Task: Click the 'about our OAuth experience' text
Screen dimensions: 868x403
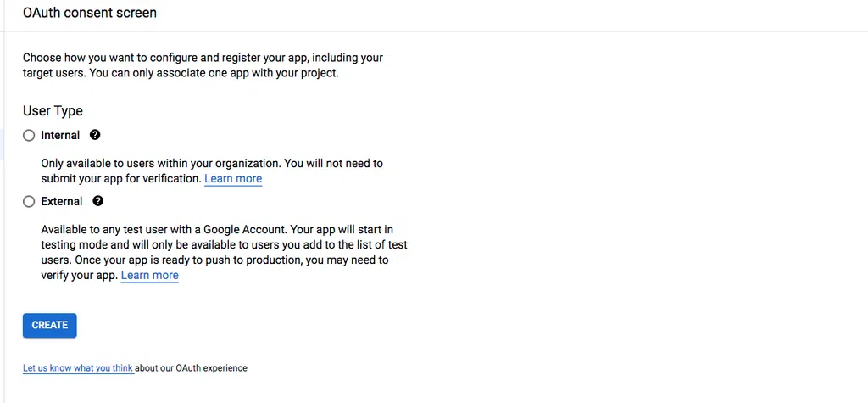Action: pyautogui.click(x=192, y=367)
